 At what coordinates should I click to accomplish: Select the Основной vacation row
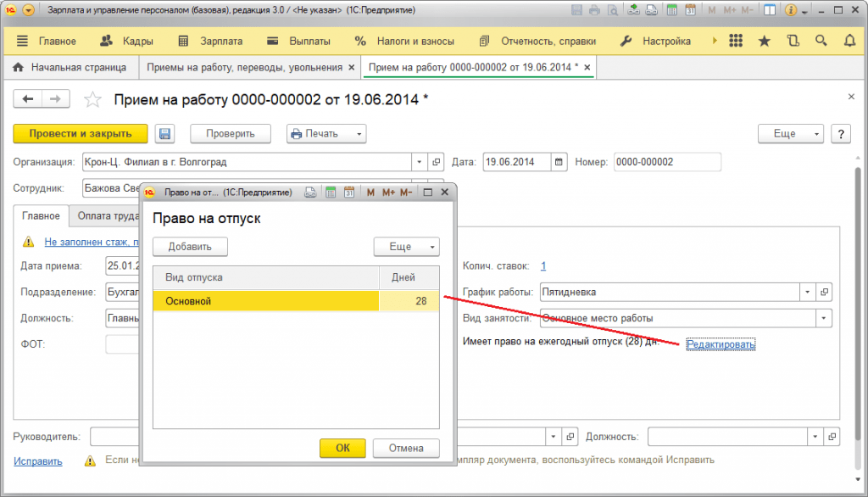[x=296, y=301]
